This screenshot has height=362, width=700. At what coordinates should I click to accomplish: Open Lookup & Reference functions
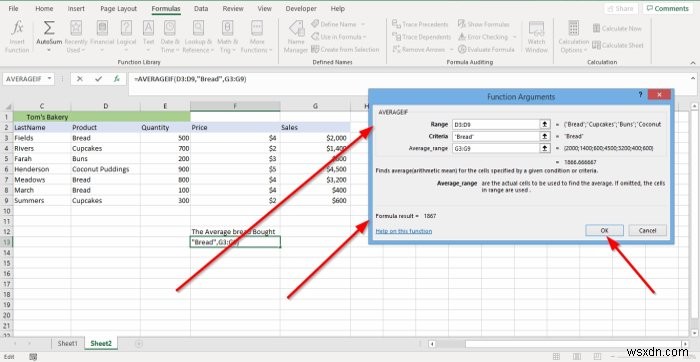pos(198,37)
